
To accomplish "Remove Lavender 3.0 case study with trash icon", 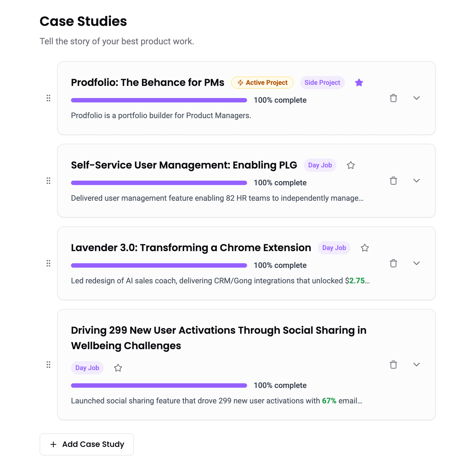I will coord(393,263).
